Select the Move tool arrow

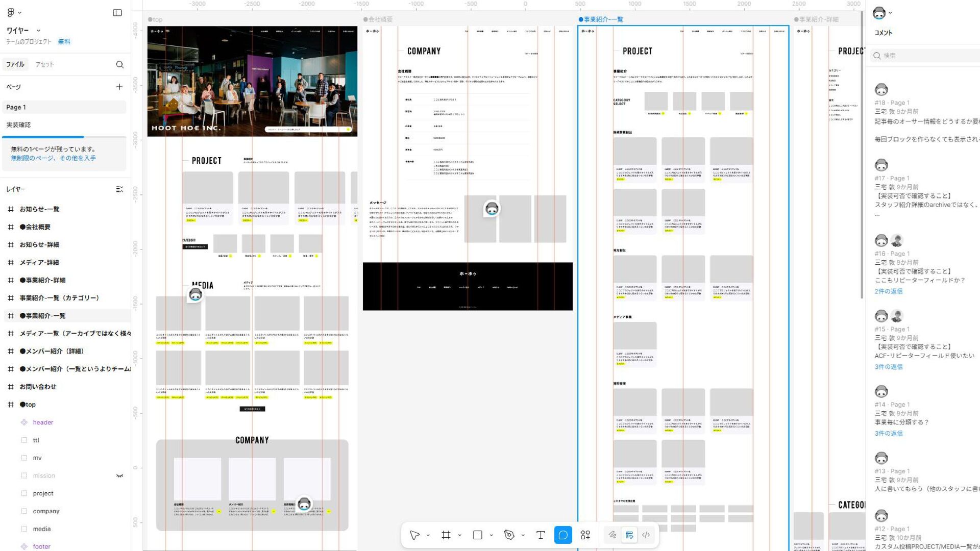[414, 535]
